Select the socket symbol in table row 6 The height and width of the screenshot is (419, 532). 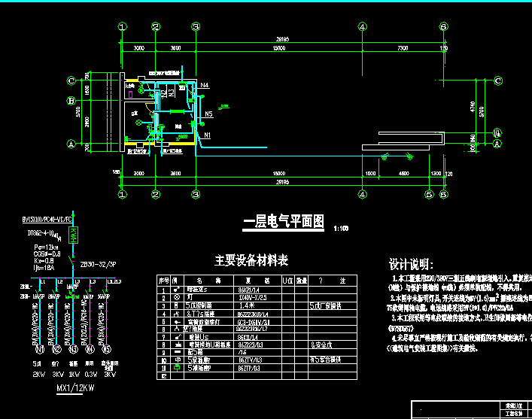pos(176,329)
